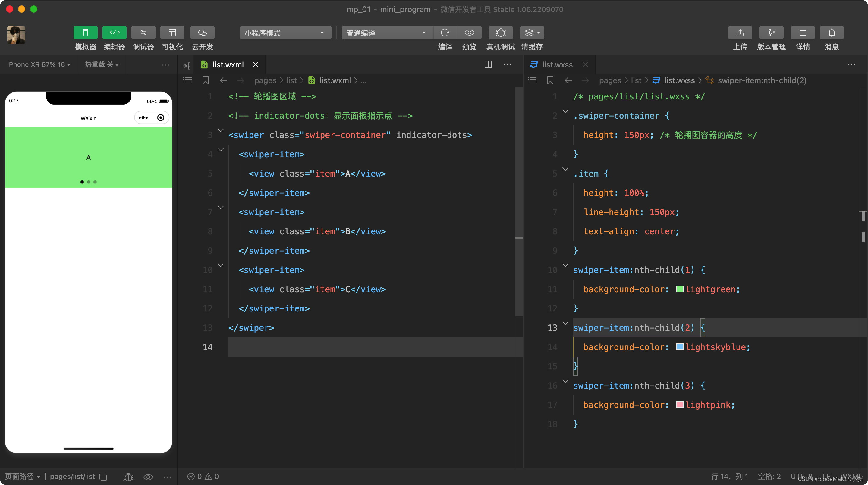Open the simulator capsule menu dots
The image size is (868, 485).
click(143, 117)
